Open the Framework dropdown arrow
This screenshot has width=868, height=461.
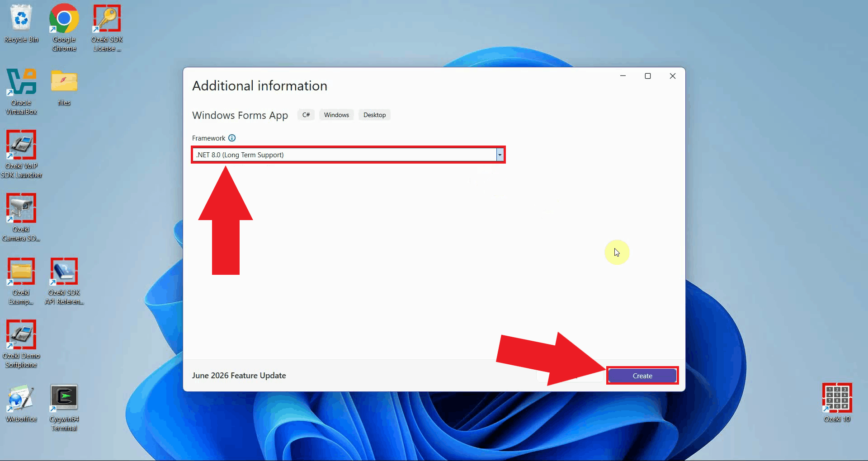coord(500,155)
